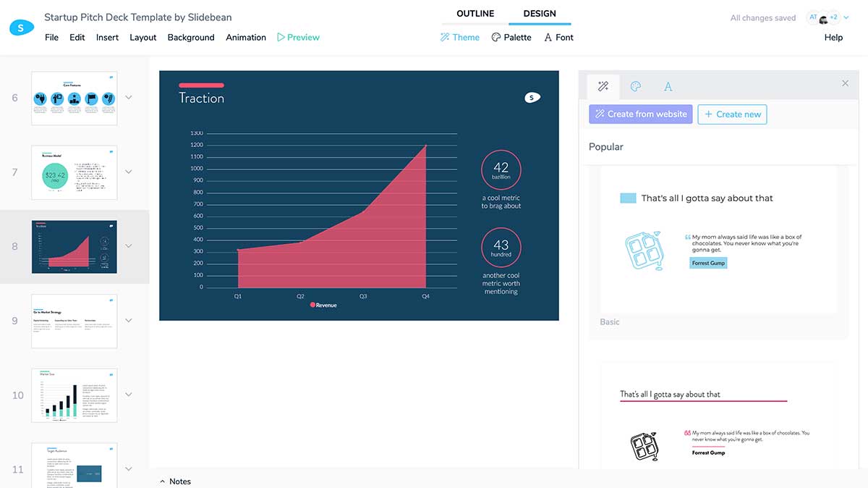Open the Font tab (A icon) in side panel
Image resolution: width=868 pixels, height=488 pixels.
pos(668,86)
